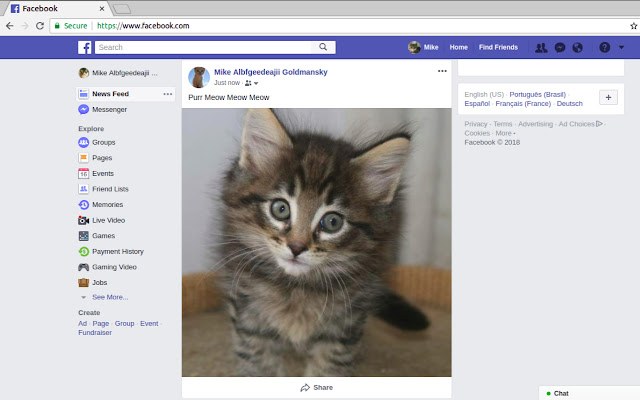The height and width of the screenshot is (400, 640).
Task: Select News Feed in left sidebar
Action: pos(110,94)
